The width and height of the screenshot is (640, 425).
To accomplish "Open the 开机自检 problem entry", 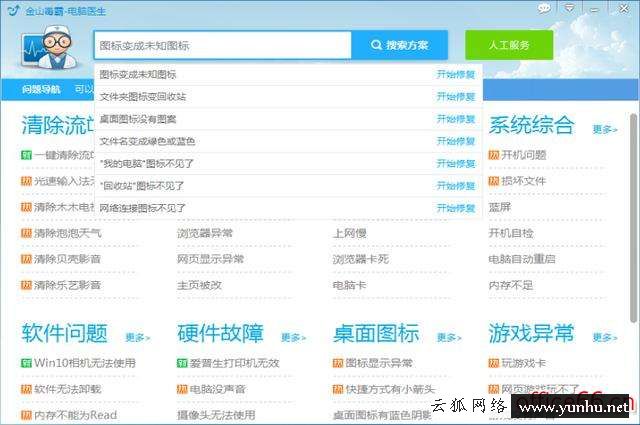I will (511, 233).
